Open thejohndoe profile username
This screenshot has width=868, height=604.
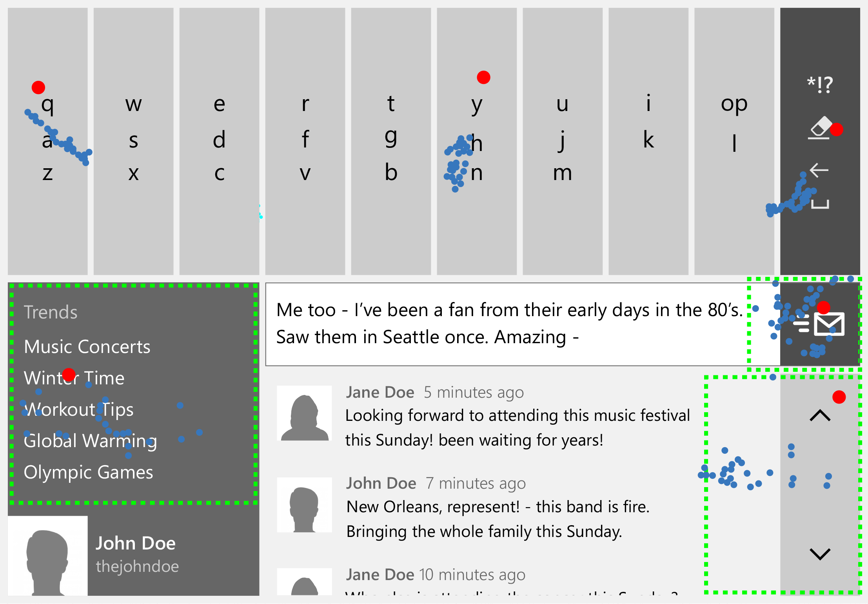click(x=137, y=566)
